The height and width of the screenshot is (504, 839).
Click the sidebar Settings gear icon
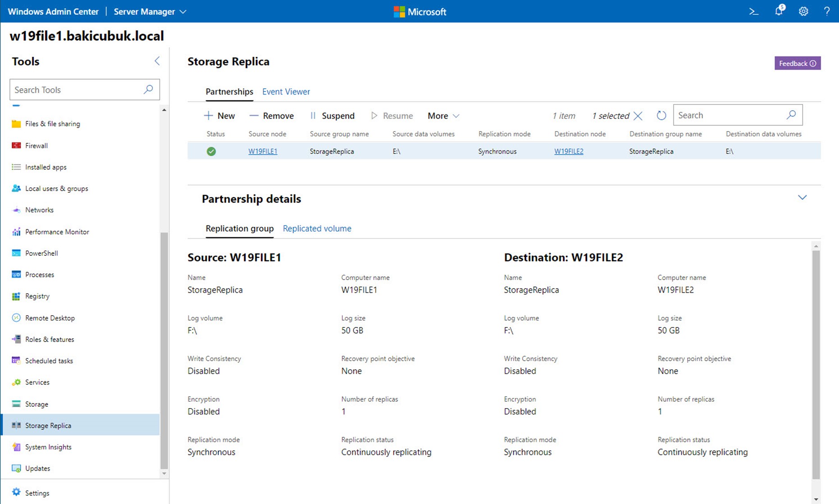click(16, 492)
